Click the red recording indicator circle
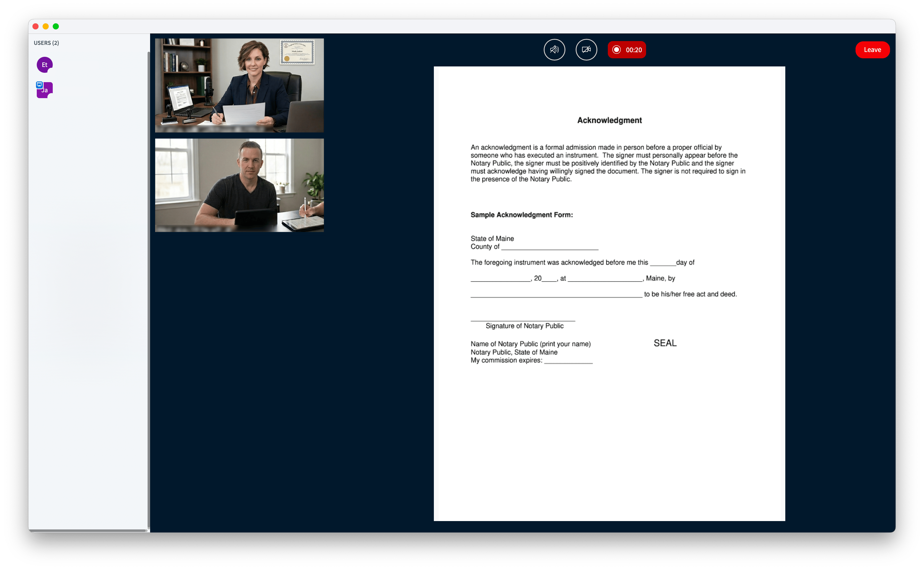The height and width of the screenshot is (570, 924). (617, 49)
